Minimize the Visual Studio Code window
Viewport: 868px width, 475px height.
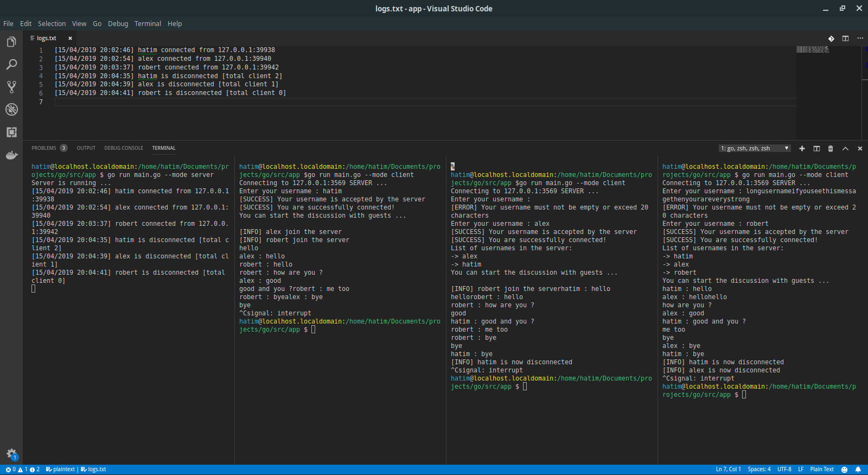(826, 9)
